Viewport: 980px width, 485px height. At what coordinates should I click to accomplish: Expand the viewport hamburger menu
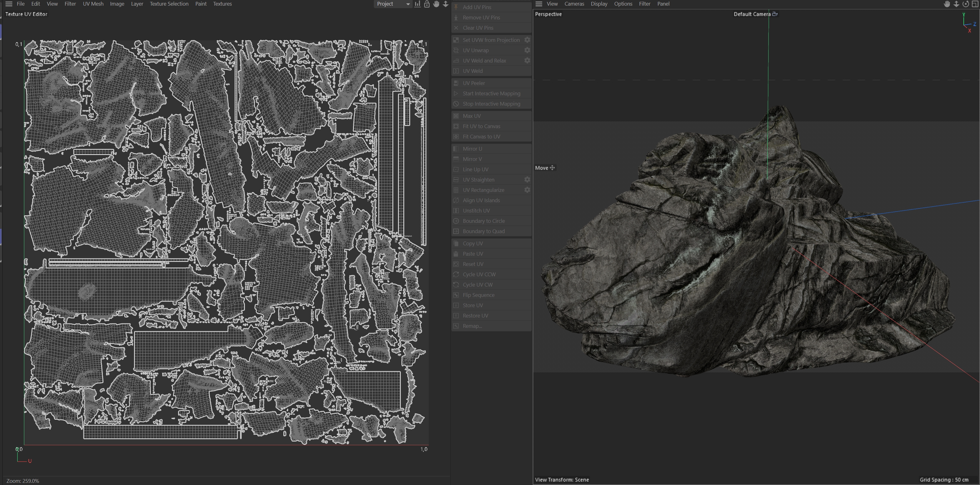click(539, 4)
